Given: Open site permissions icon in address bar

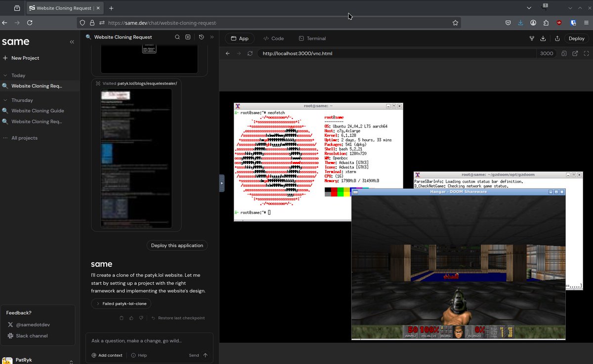Looking at the screenshot, I should pyautogui.click(x=102, y=23).
